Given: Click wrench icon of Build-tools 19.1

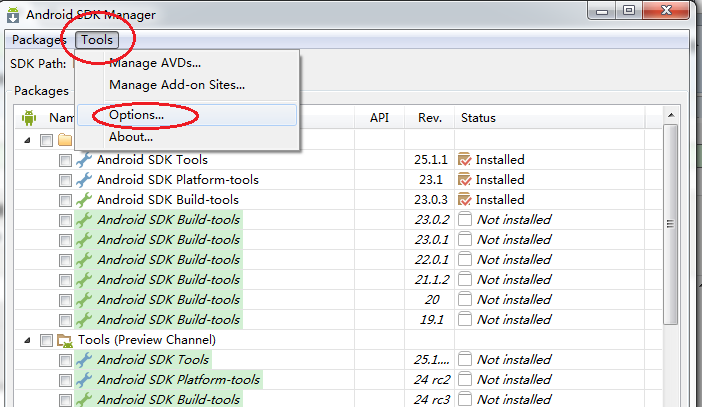Looking at the screenshot, I should [x=84, y=320].
